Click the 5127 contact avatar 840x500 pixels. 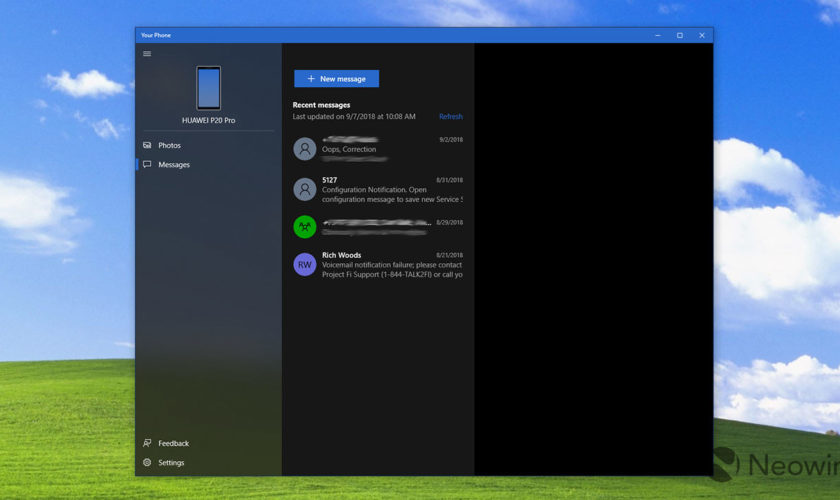305,189
